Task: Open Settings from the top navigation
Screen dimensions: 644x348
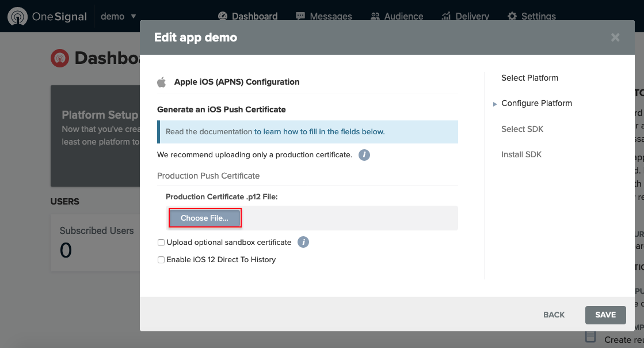Action: pos(531,17)
